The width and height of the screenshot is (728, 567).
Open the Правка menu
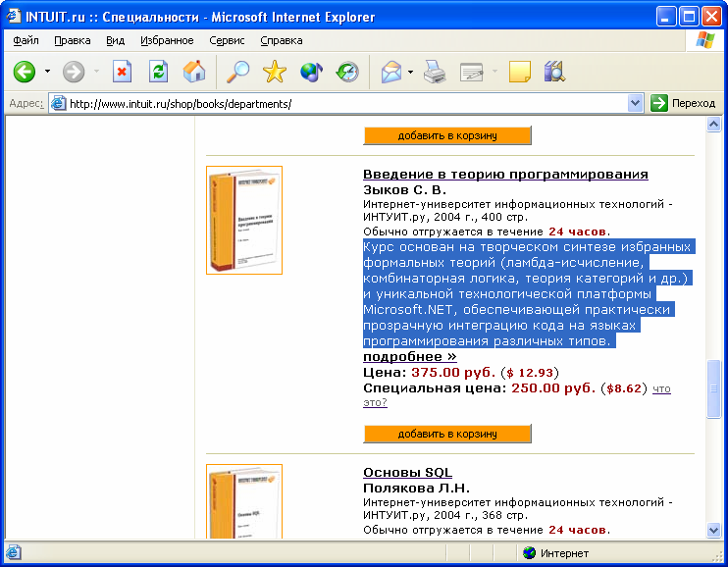[x=73, y=40]
